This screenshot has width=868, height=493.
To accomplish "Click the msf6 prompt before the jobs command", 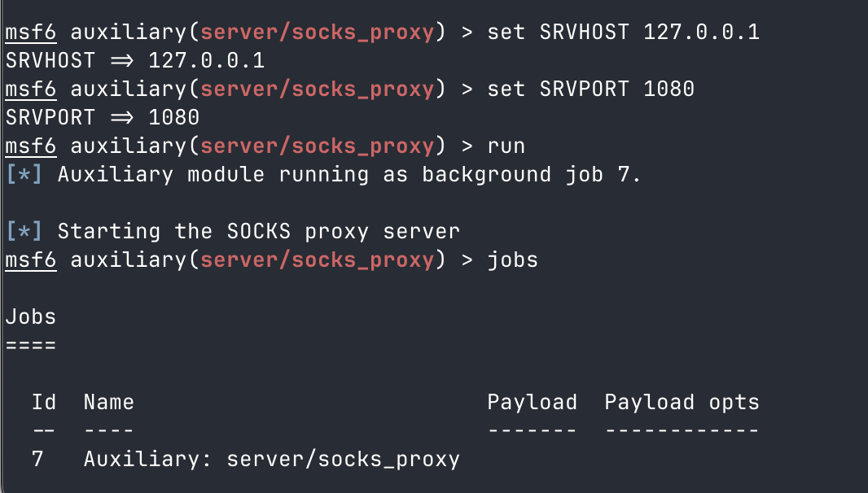I will tap(31, 260).
